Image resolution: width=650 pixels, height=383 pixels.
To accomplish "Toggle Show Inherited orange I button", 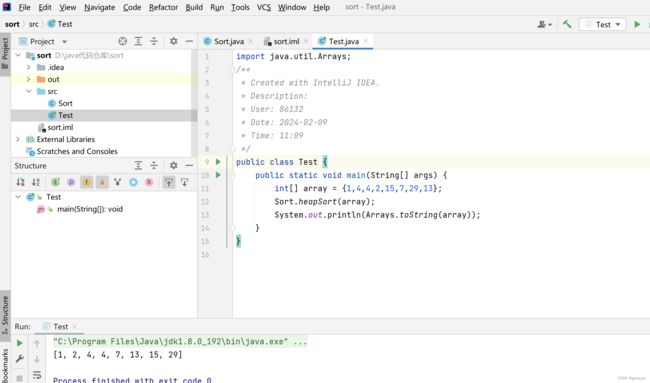I will (x=87, y=182).
